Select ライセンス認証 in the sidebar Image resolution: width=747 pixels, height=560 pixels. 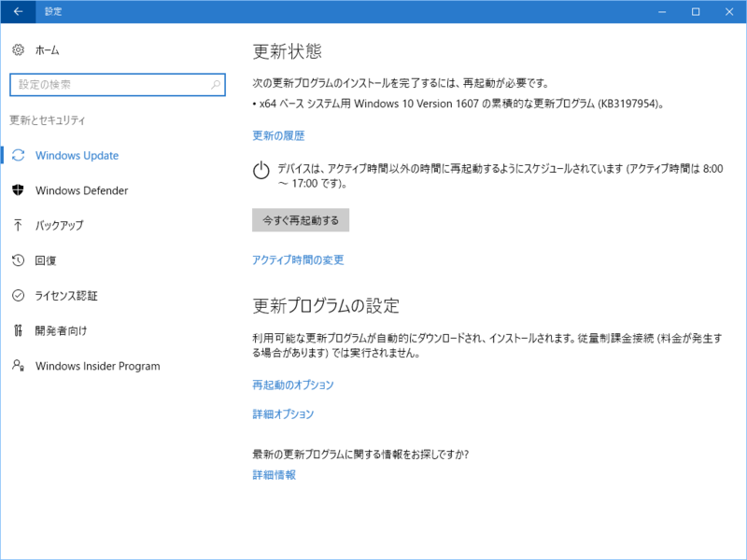click(66, 296)
